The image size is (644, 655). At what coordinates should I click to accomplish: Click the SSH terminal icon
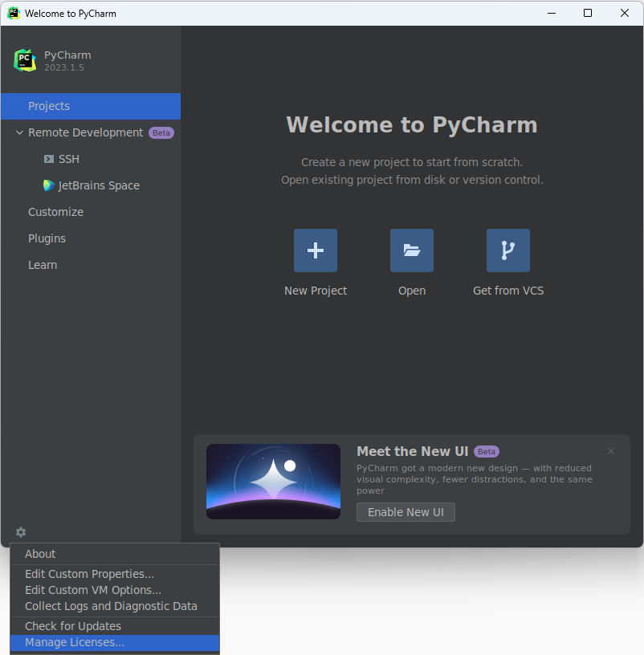coord(49,159)
